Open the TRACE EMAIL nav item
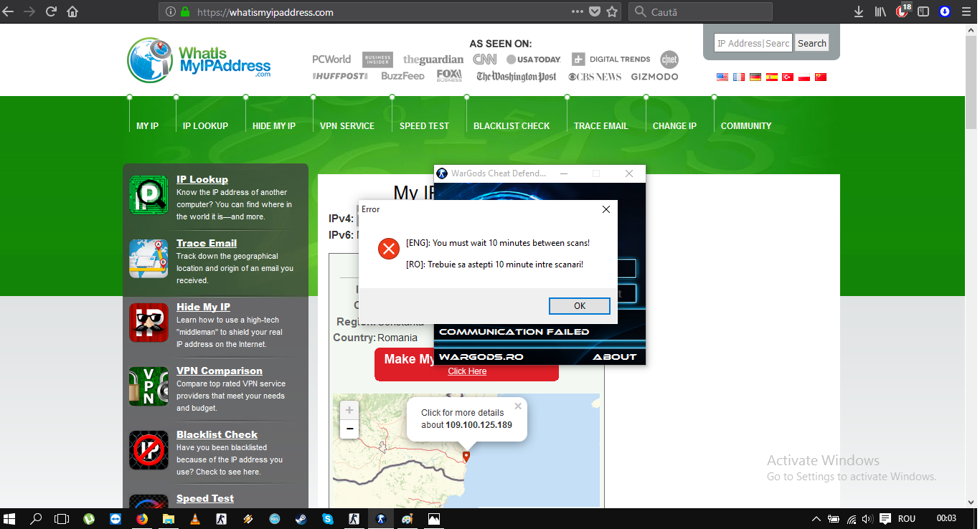This screenshot has height=529, width=980. tap(601, 126)
